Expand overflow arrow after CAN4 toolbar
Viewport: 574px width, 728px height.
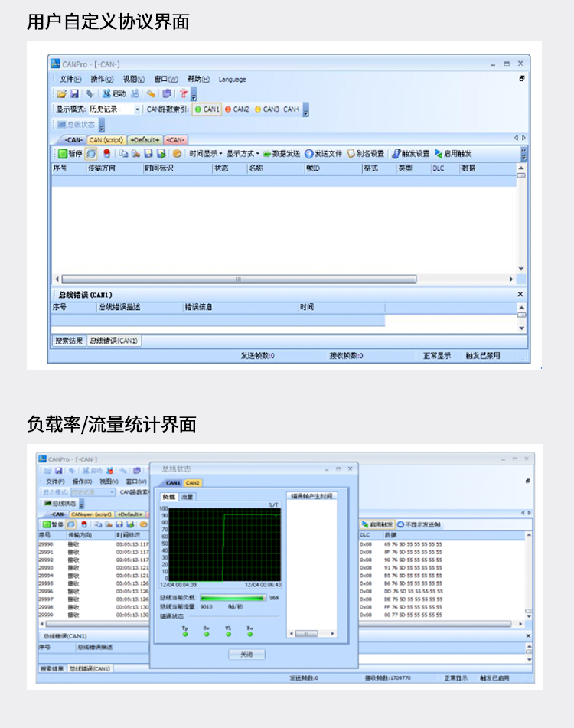click(306, 110)
